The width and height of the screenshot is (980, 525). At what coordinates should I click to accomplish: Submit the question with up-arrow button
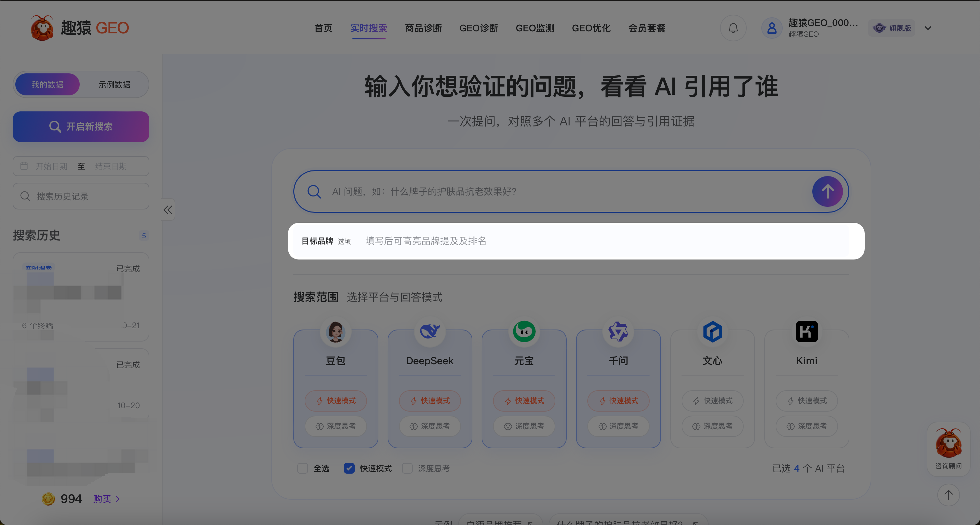coord(827,191)
